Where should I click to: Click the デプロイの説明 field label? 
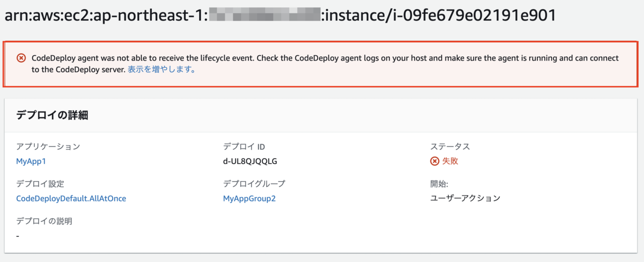pyautogui.click(x=44, y=221)
